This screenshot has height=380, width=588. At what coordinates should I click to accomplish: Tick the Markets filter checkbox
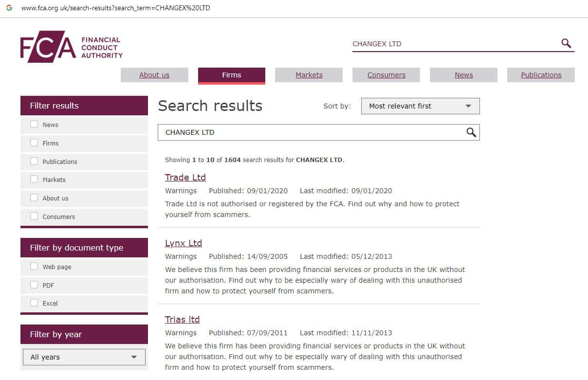34,179
